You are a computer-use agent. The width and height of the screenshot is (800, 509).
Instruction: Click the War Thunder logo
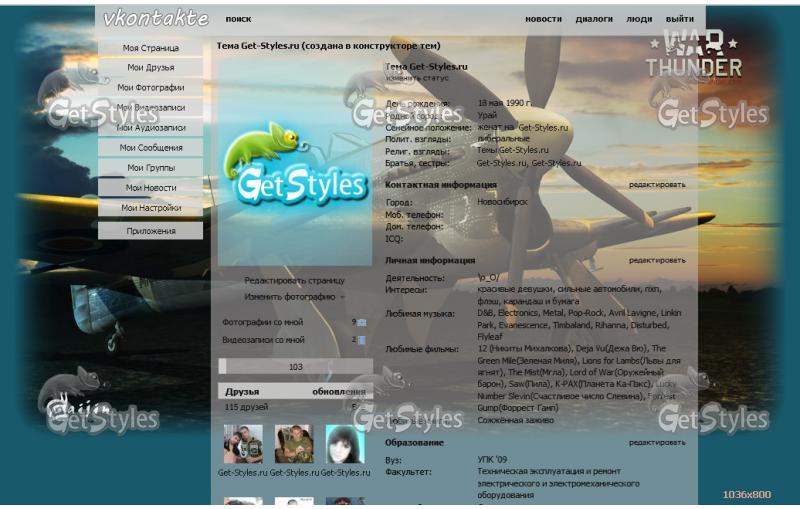click(693, 54)
